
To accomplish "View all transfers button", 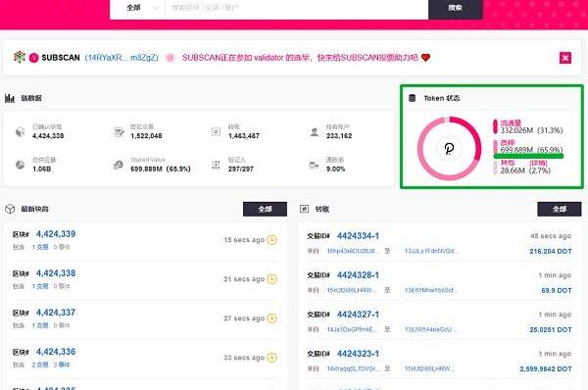I will click(x=560, y=209).
